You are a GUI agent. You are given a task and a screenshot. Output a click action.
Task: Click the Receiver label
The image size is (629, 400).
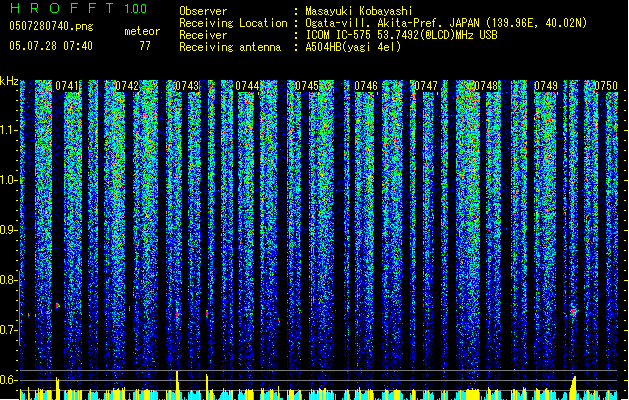tap(203, 35)
